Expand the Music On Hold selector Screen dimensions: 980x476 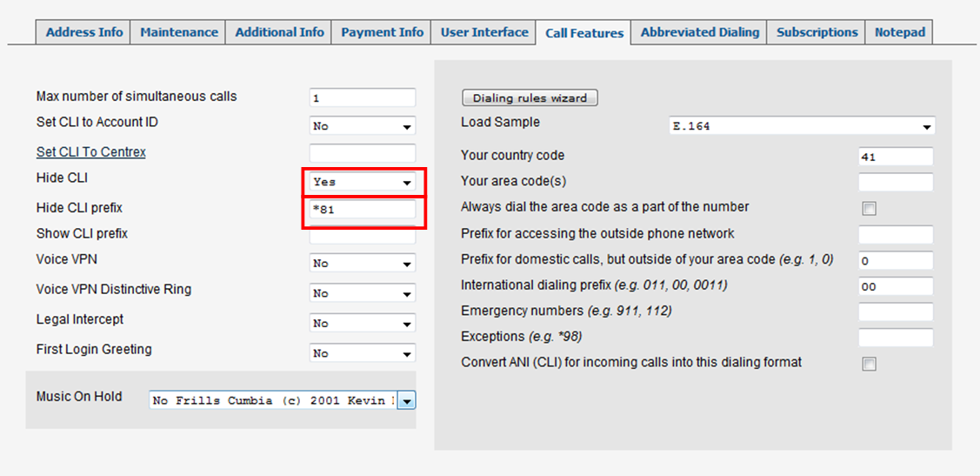click(x=283, y=400)
